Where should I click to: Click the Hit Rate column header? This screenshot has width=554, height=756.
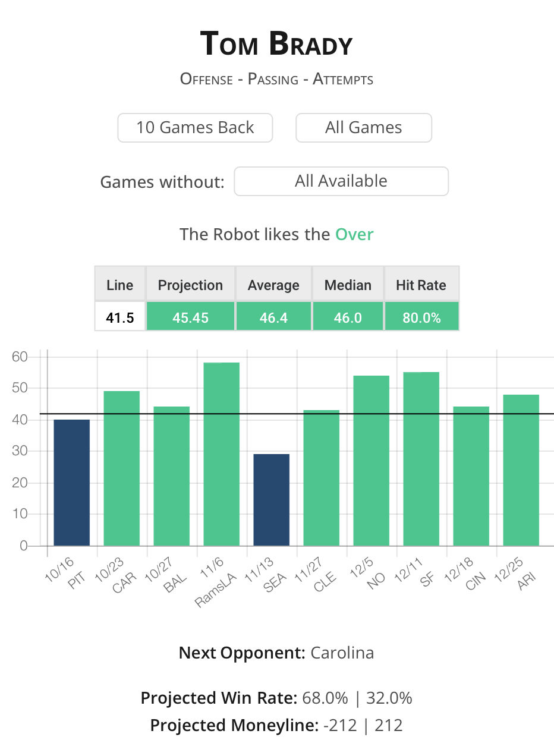[x=421, y=285]
